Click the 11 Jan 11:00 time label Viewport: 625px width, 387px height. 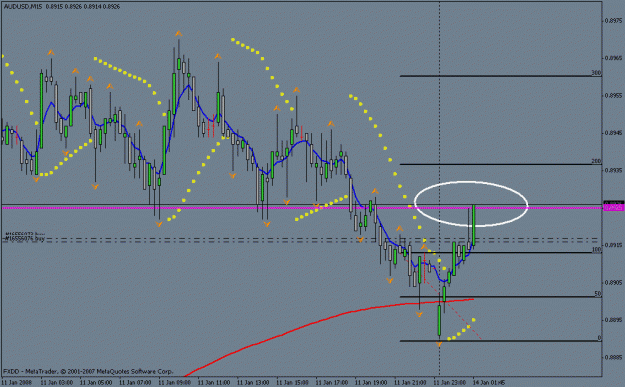point(214,383)
